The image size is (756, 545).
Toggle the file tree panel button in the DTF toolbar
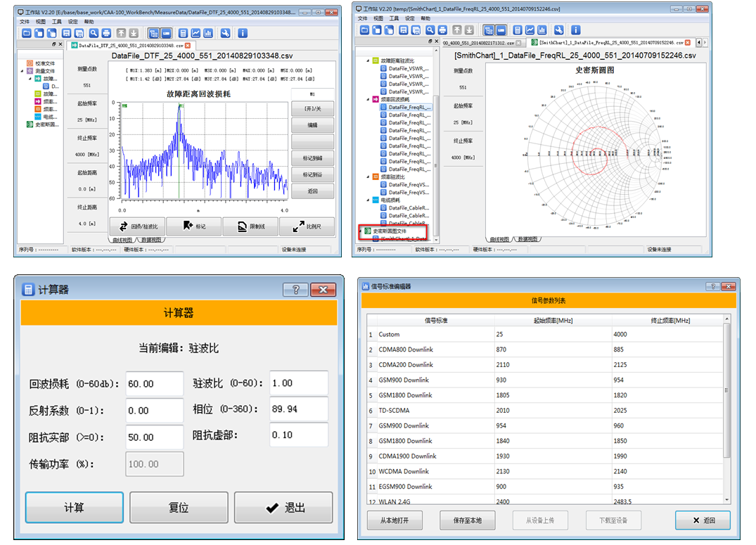click(x=153, y=33)
